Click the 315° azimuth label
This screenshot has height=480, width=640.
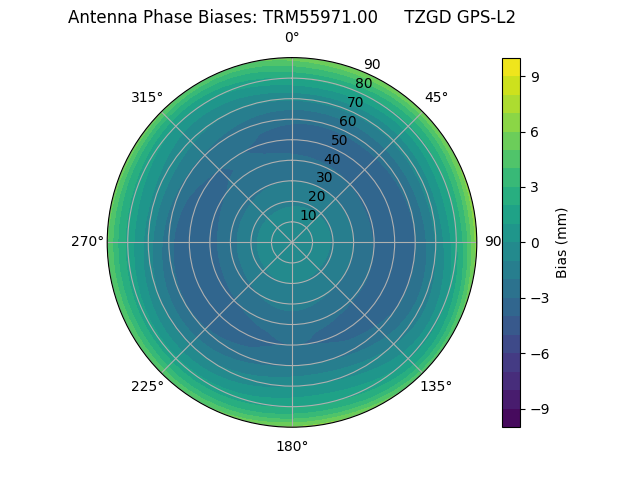(147, 97)
